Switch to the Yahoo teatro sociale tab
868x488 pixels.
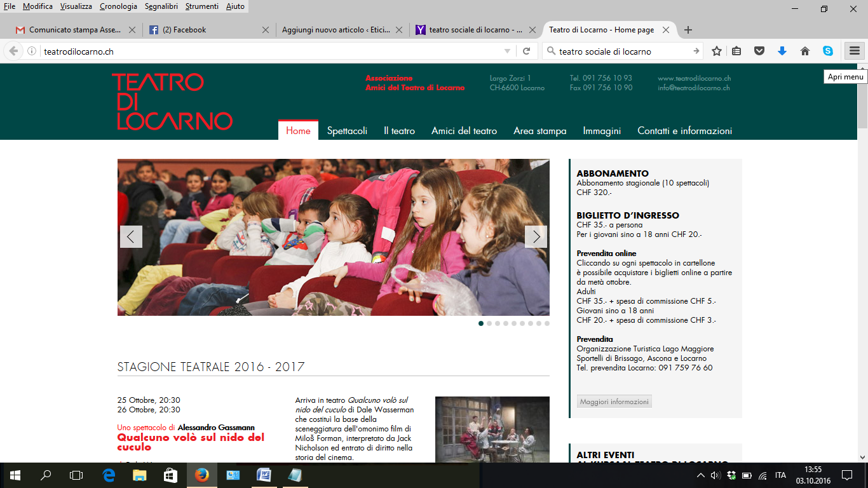pyautogui.click(x=477, y=30)
